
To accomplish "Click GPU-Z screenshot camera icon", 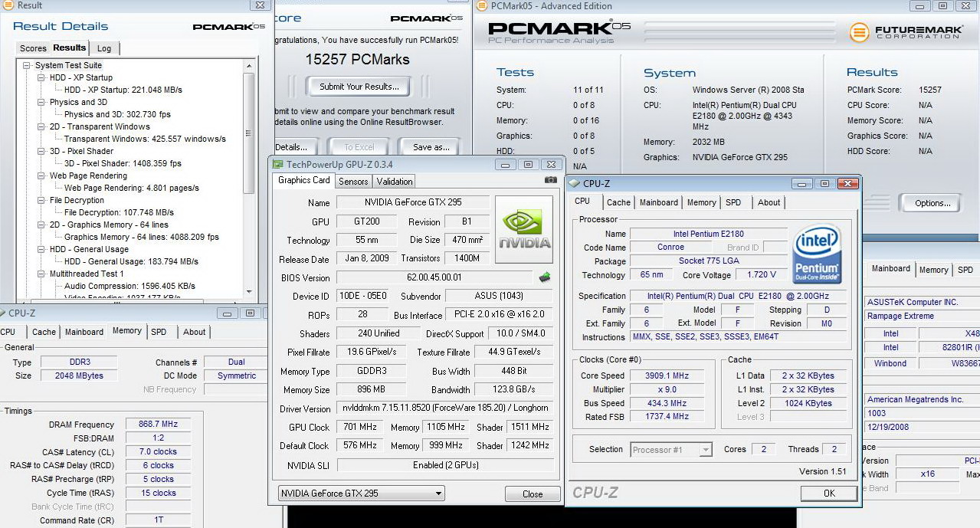I will [x=550, y=180].
